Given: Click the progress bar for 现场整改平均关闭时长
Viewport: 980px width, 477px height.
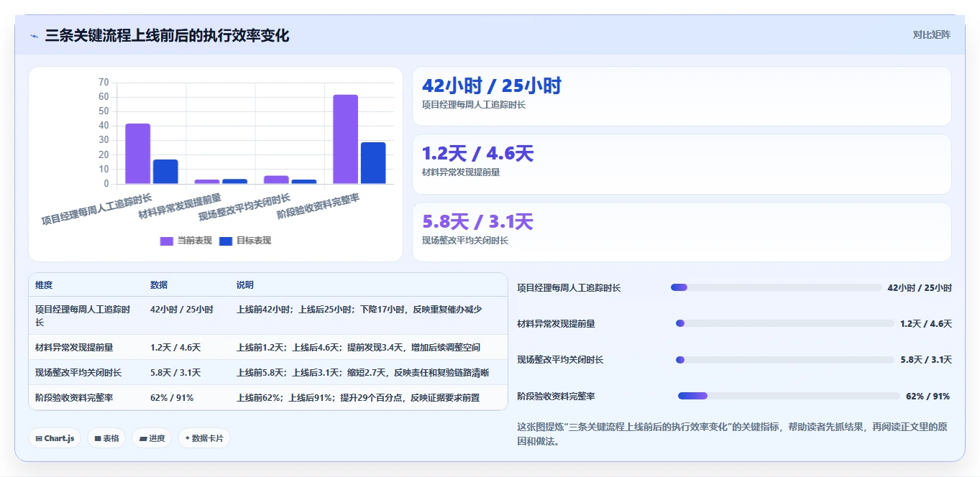Looking at the screenshot, I should tap(785, 360).
